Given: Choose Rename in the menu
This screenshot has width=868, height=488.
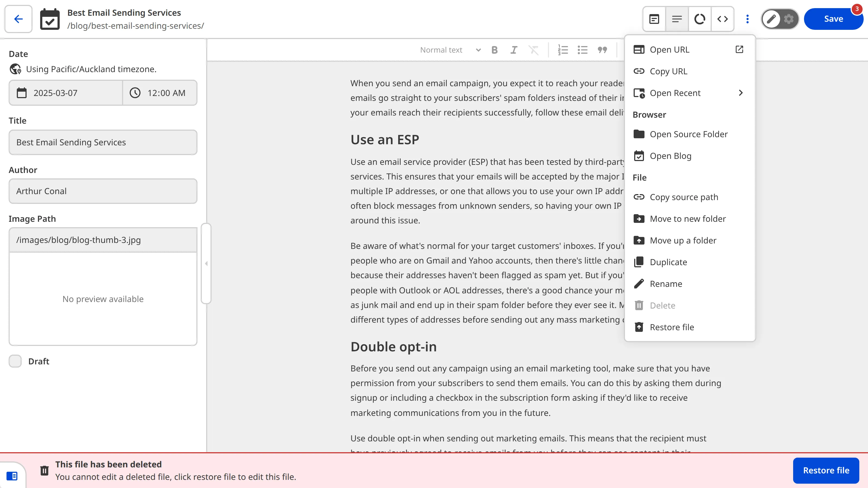Looking at the screenshot, I should (x=690, y=284).
